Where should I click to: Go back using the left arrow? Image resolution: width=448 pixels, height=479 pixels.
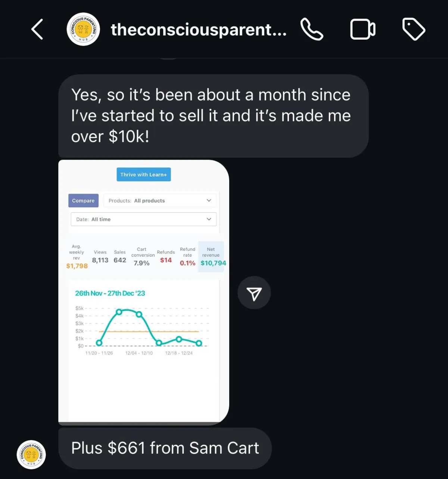pos(37,29)
